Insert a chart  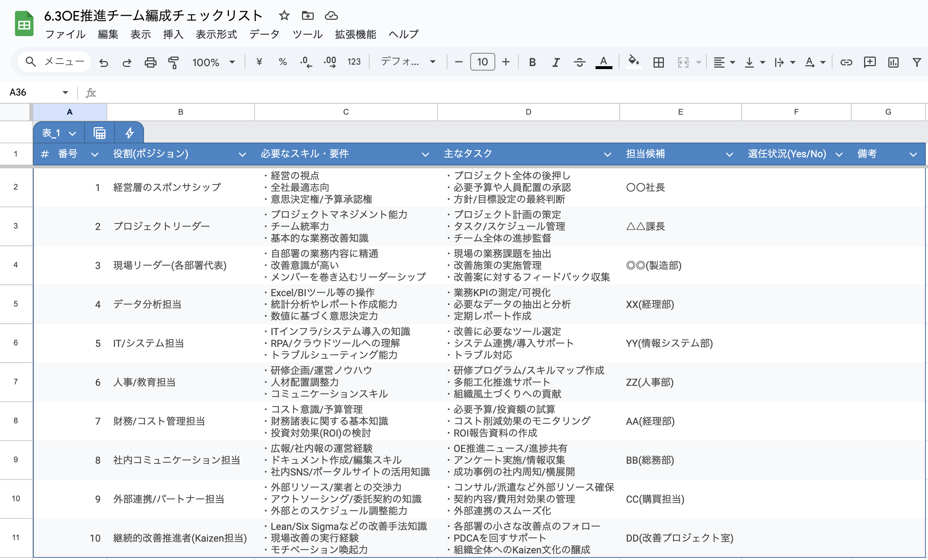[893, 62]
